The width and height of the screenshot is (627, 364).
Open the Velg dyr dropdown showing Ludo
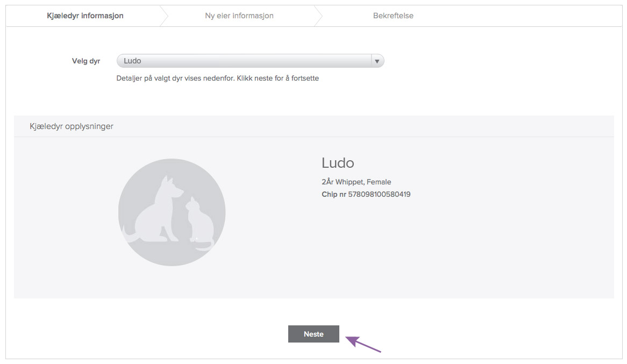(x=244, y=61)
